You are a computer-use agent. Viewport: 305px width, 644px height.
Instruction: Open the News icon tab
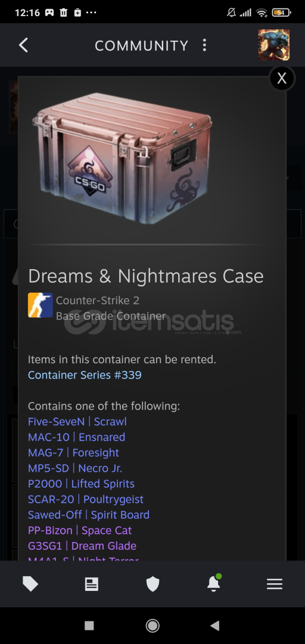pyautogui.click(x=92, y=584)
